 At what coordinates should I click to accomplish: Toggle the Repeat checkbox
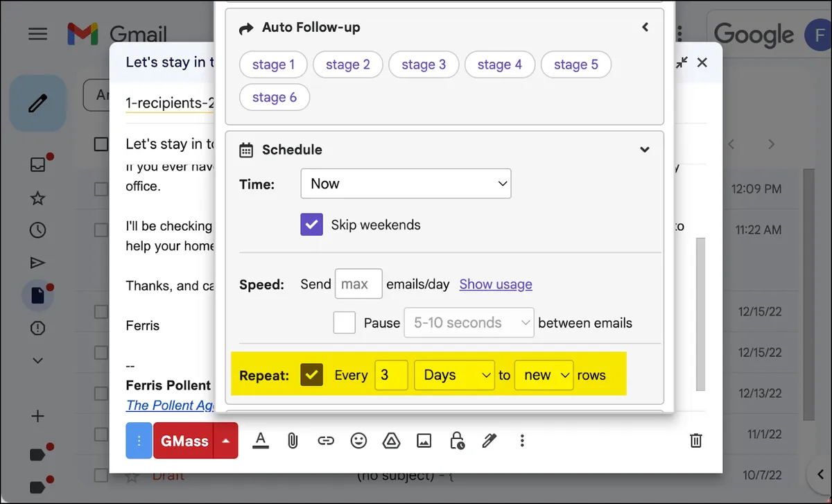(312, 375)
